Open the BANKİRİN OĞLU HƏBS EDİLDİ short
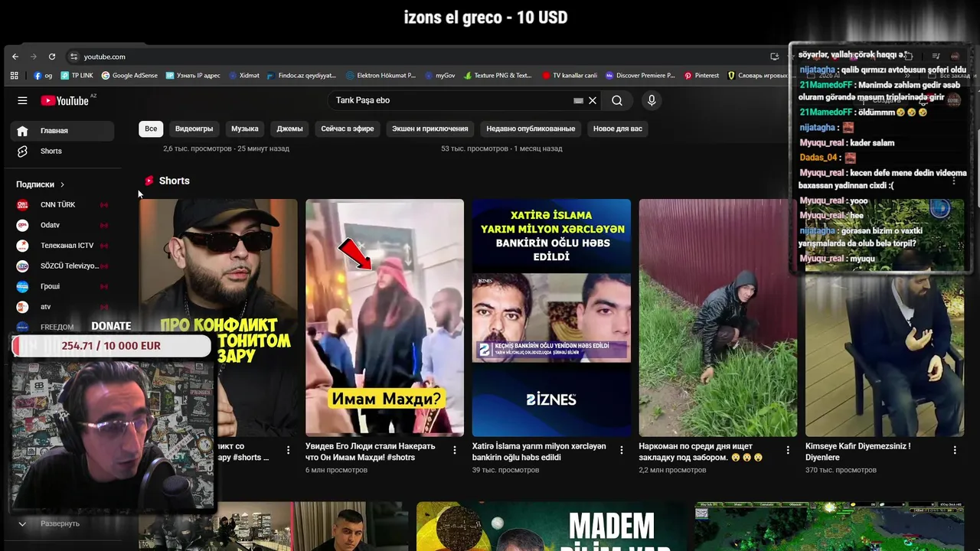The height and width of the screenshot is (551, 980). click(551, 318)
